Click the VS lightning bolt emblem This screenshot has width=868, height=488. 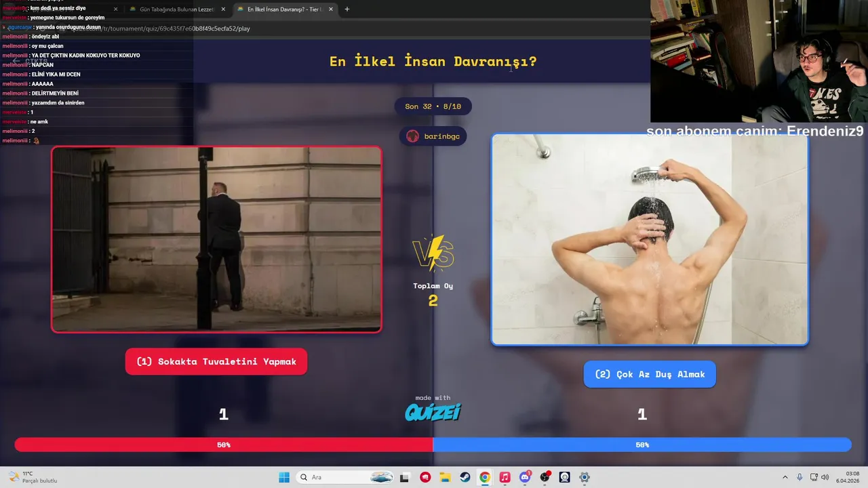[x=433, y=253]
